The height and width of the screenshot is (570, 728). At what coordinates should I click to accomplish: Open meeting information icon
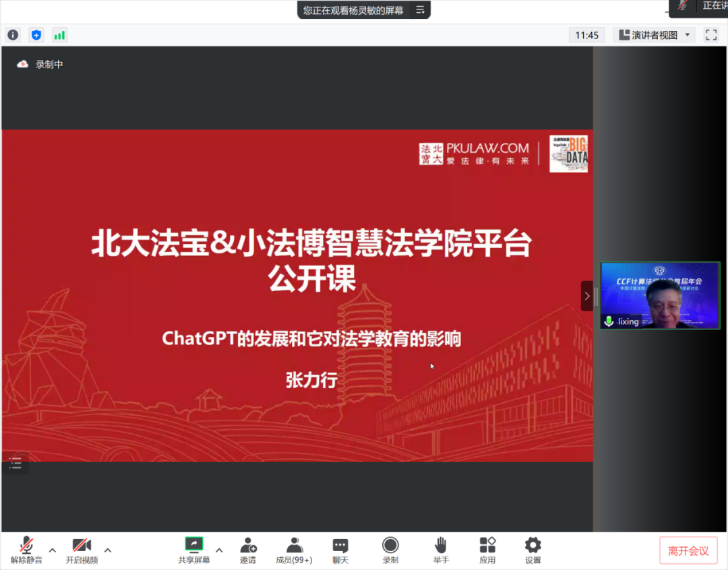(13, 35)
